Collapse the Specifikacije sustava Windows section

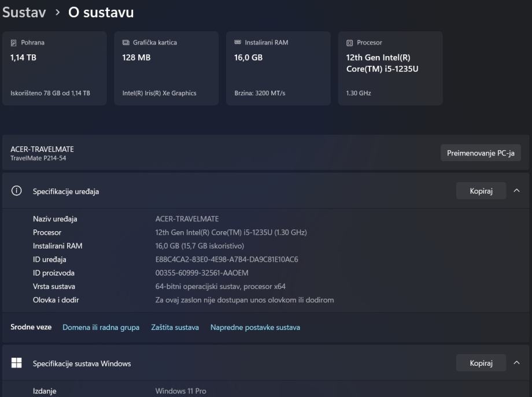[x=516, y=363]
